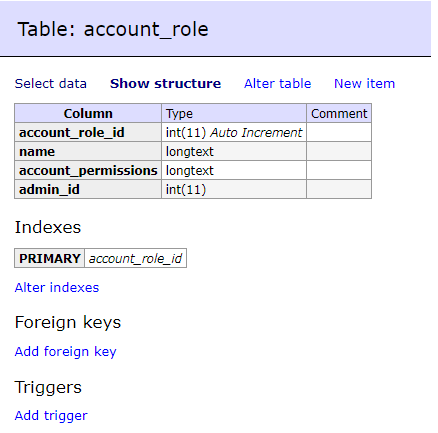Click the Add foreign key link

point(66,352)
